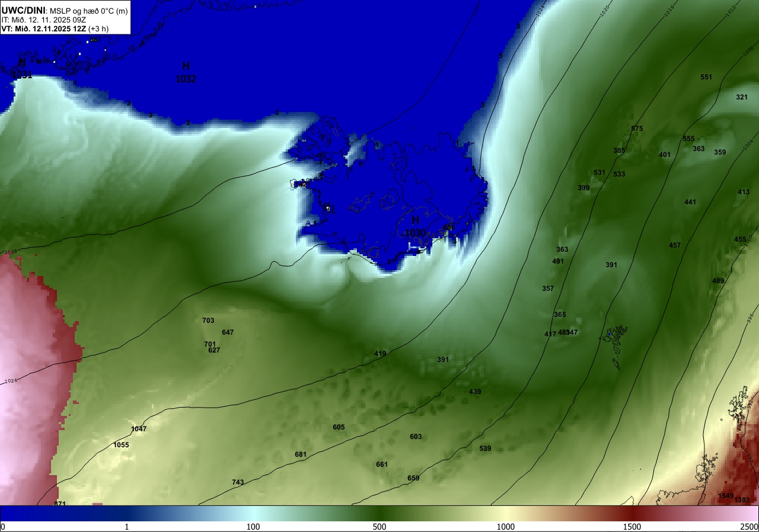
Task: Click the 661 height value
Action: 382,464
